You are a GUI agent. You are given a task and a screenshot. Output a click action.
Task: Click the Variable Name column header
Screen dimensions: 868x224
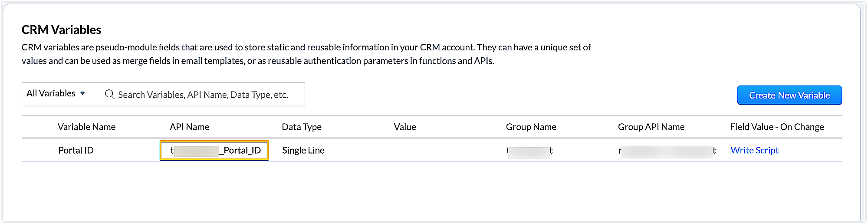point(86,127)
